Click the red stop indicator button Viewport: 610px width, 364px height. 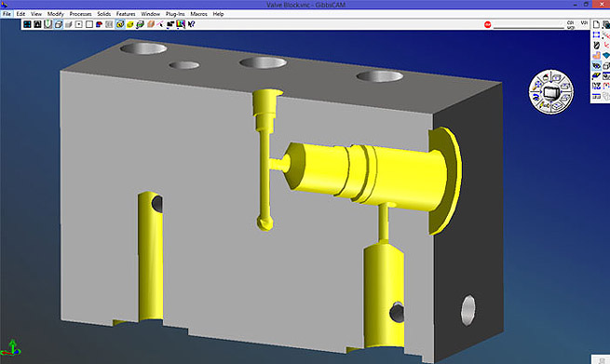point(487,24)
